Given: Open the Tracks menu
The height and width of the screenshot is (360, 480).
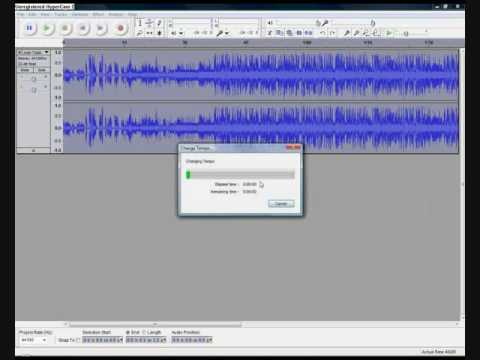Looking at the screenshot, I should tap(61, 14).
